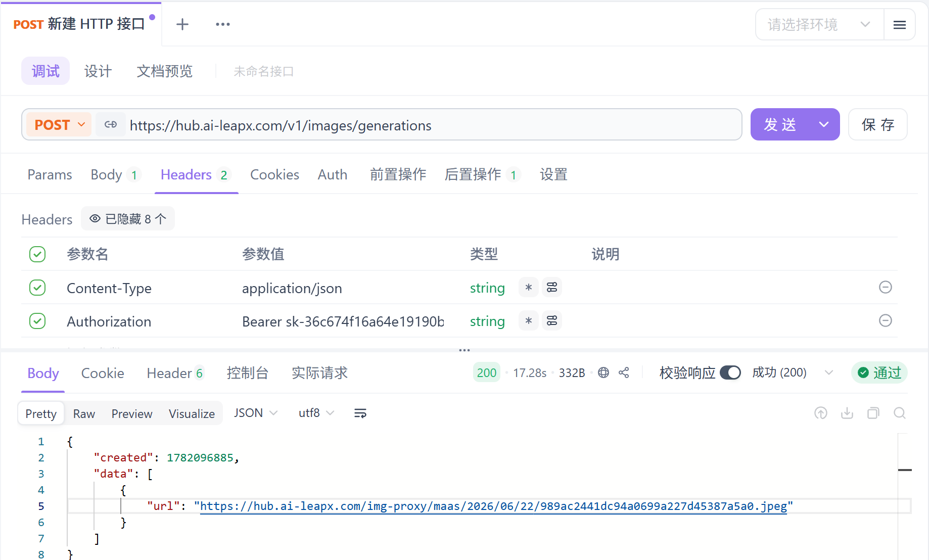
Task: Click the 未命名接口 name field
Action: [263, 71]
